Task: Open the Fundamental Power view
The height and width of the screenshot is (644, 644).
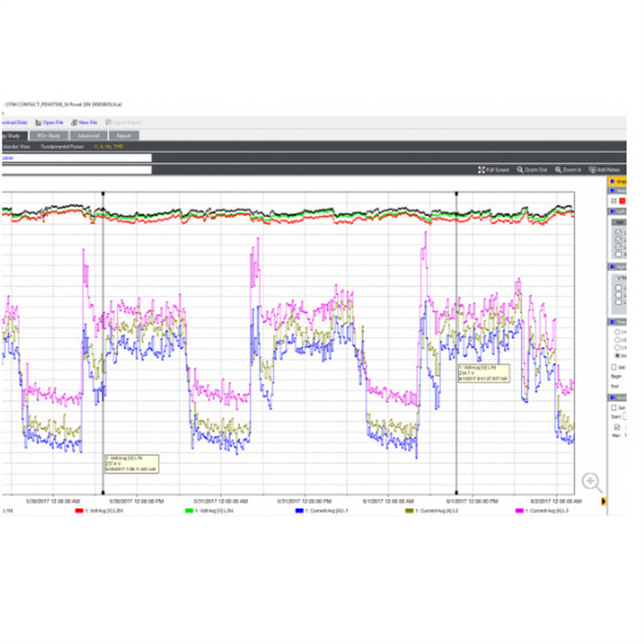Action: coord(63,147)
